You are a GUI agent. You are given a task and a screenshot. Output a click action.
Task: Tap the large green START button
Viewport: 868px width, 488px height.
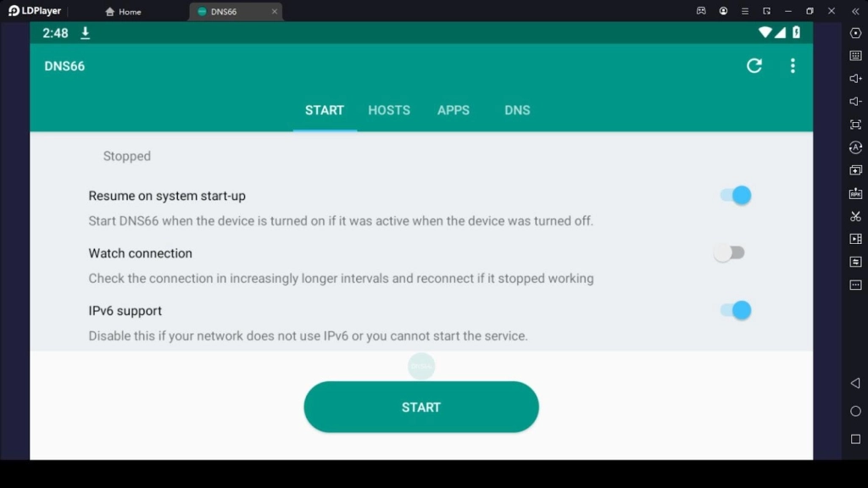[x=421, y=407]
